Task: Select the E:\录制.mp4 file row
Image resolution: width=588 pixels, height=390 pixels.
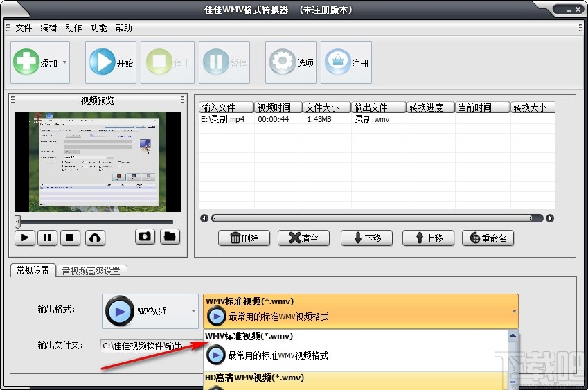Action: pos(377,119)
